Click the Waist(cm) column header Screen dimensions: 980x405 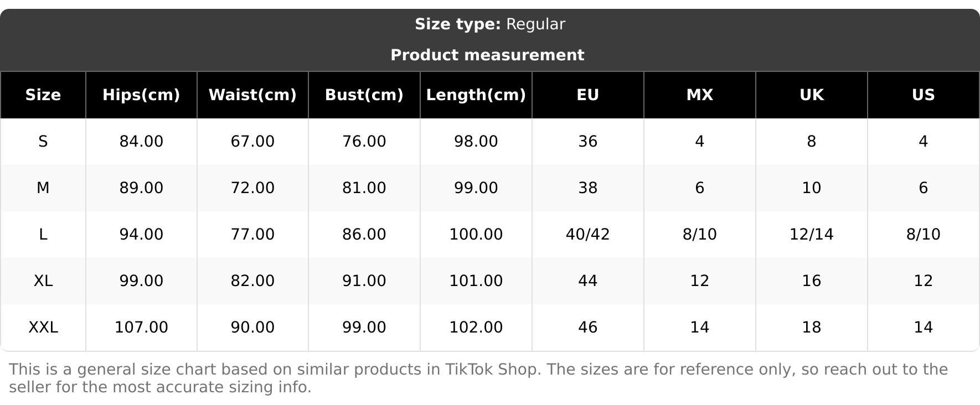click(252, 95)
